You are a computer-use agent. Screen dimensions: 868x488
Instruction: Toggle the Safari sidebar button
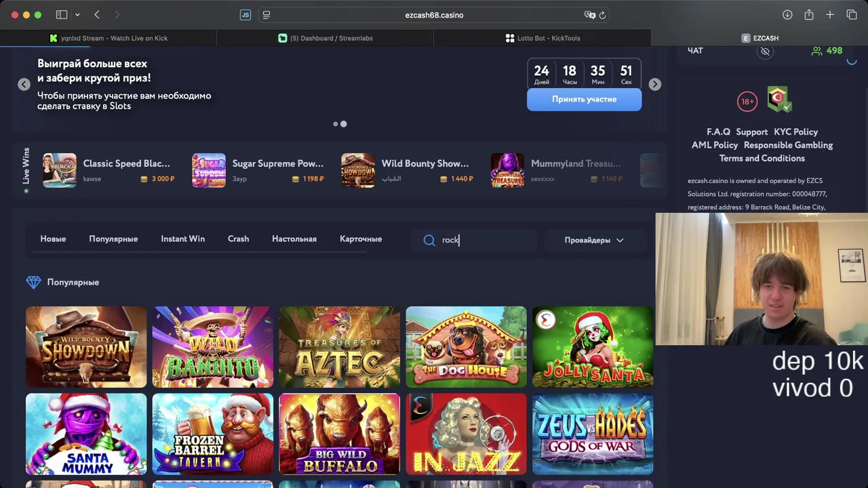62,15
